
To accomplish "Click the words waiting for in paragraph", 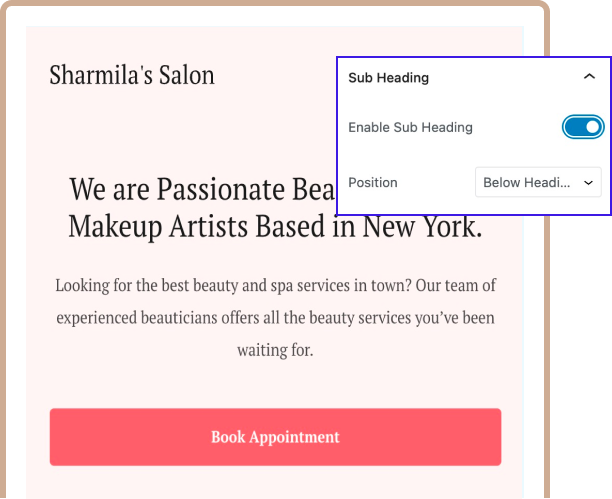I will click(x=275, y=351).
